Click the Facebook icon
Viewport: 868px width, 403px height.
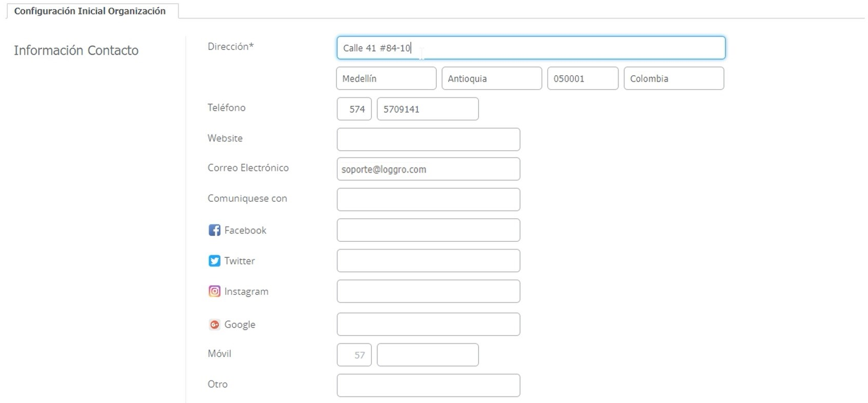point(214,230)
